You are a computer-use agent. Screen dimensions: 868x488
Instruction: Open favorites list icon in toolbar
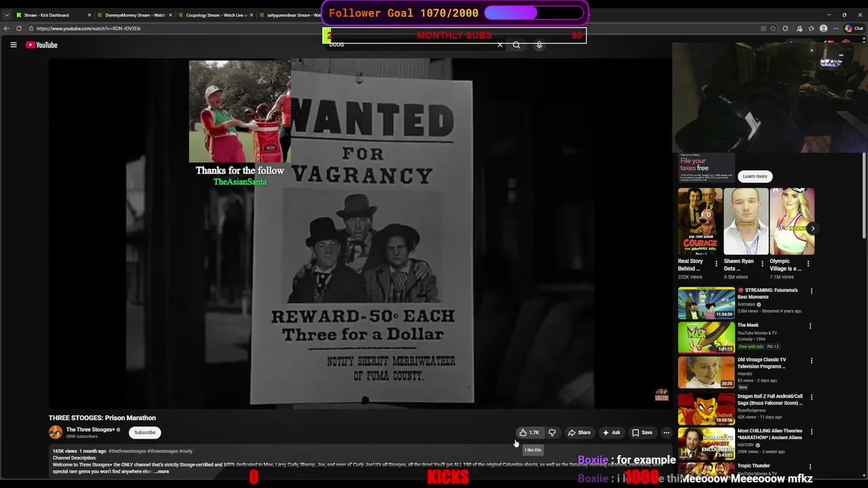(x=812, y=28)
